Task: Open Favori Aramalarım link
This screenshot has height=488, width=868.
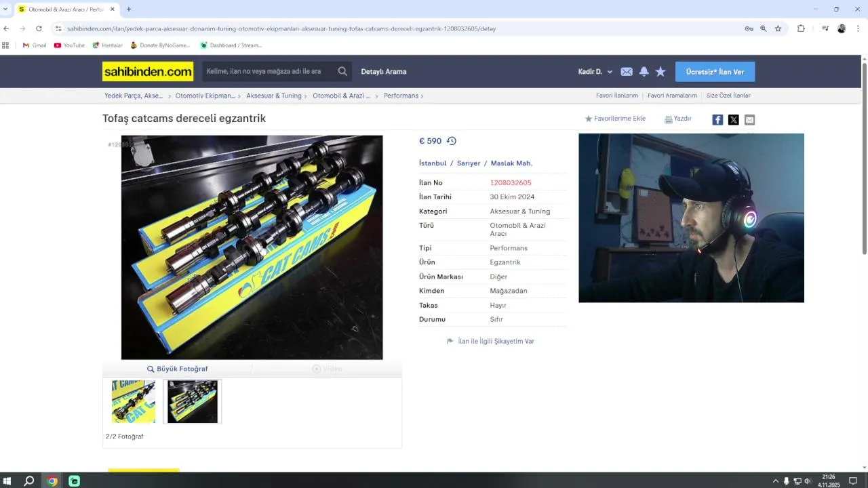Action: point(672,96)
